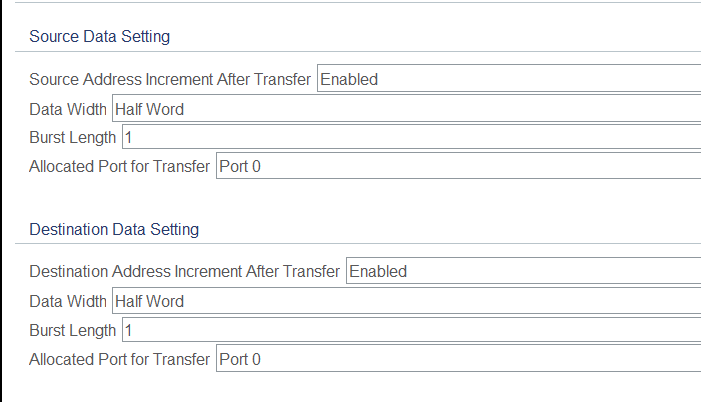Open the Destination Data Width dropdown

(406, 300)
